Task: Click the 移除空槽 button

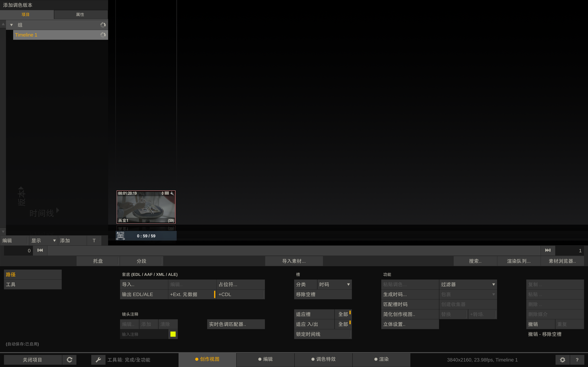Action: pyautogui.click(x=323, y=294)
